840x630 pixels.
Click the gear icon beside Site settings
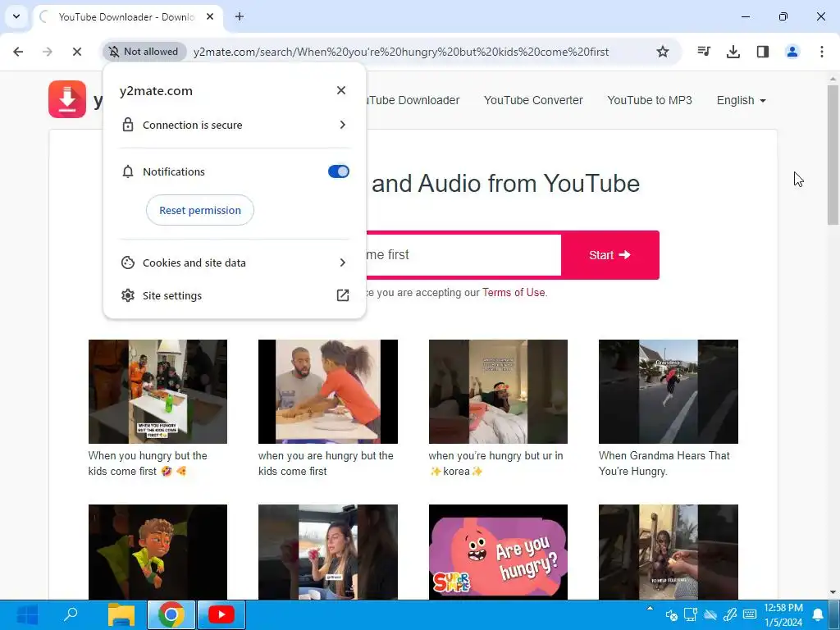[127, 295]
